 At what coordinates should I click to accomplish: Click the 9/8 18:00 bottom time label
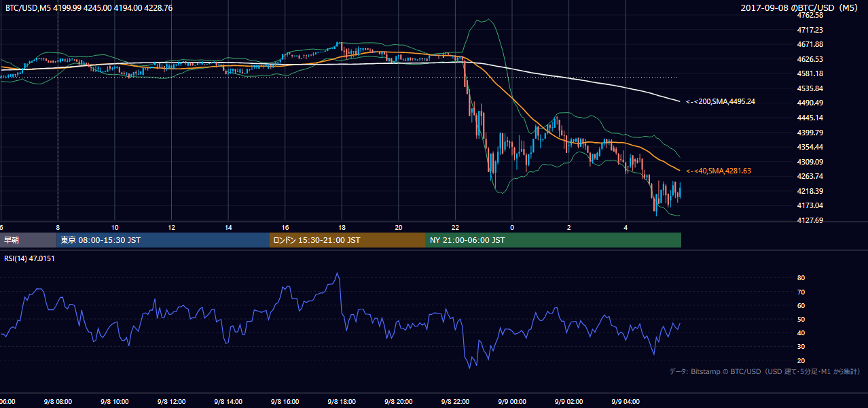pyautogui.click(x=342, y=402)
